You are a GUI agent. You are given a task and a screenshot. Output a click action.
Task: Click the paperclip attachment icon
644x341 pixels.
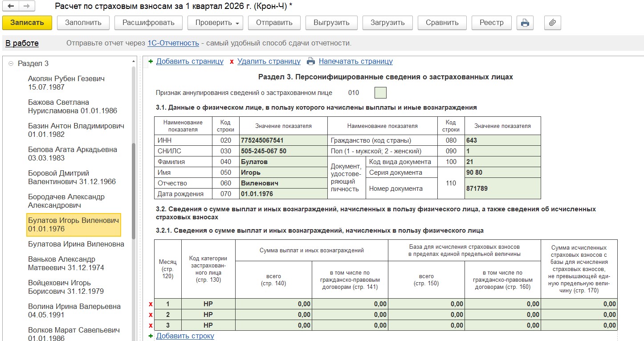552,23
